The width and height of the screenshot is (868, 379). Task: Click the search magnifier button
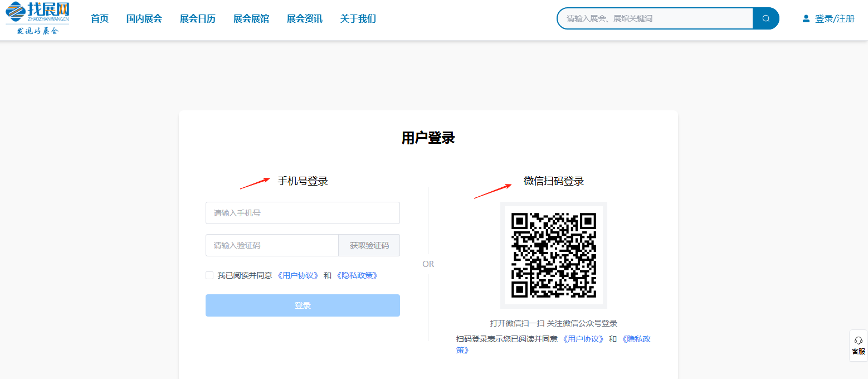click(766, 18)
